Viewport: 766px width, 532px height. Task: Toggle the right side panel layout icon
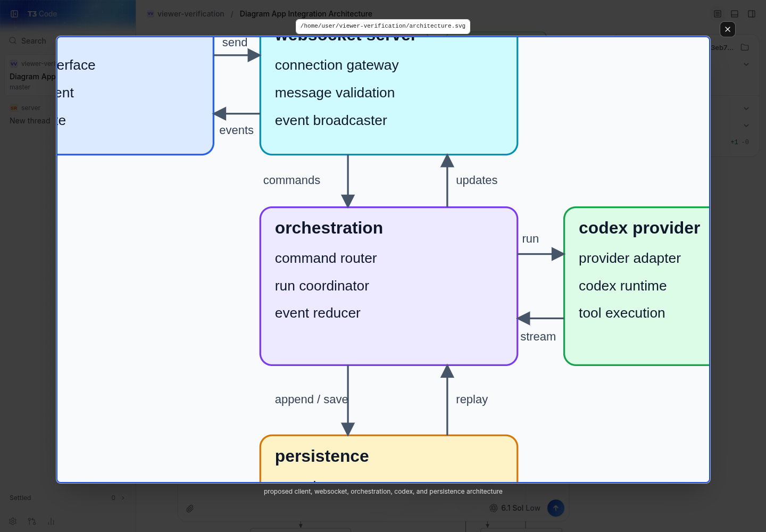tap(752, 14)
